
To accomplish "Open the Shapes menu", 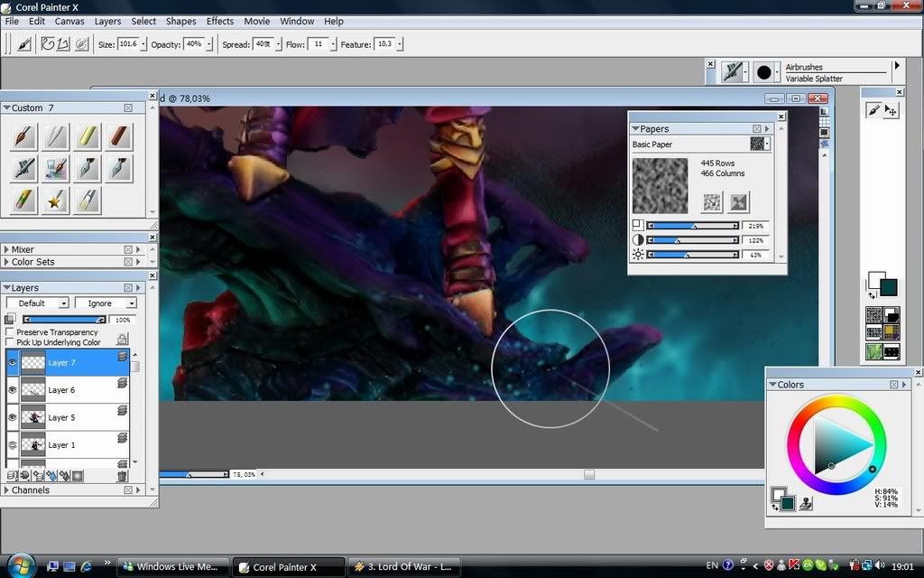I will (x=180, y=22).
